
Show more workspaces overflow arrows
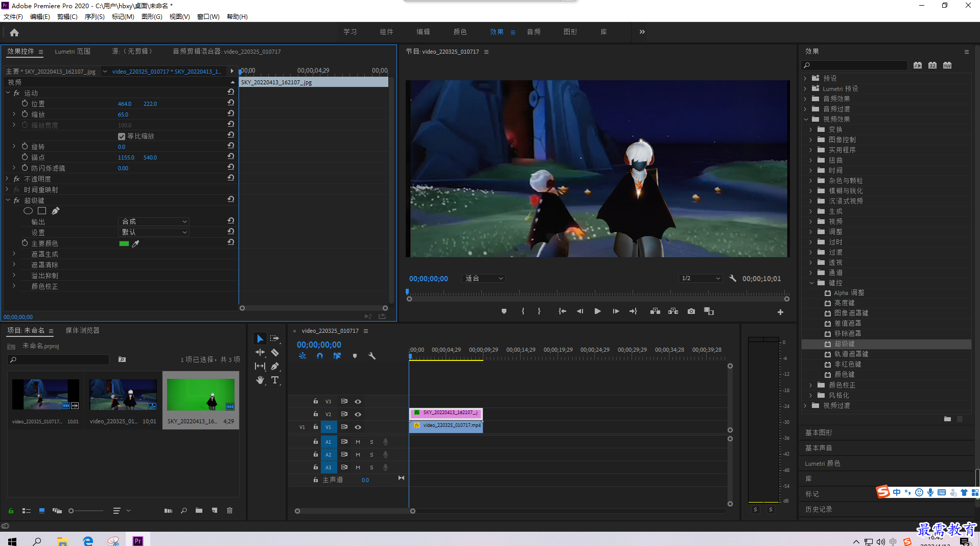(642, 32)
